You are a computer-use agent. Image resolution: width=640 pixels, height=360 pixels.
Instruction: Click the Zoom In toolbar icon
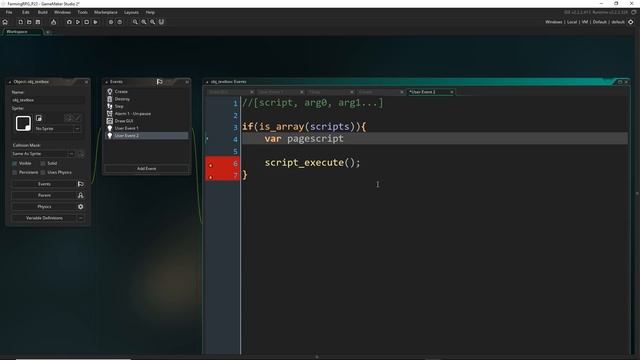[x=153, y=22]
